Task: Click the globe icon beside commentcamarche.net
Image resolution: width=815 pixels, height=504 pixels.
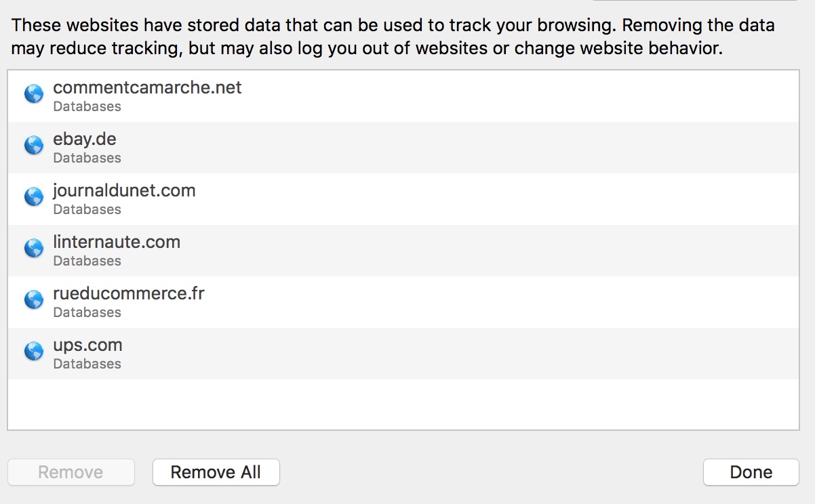Action: point(34,94)
